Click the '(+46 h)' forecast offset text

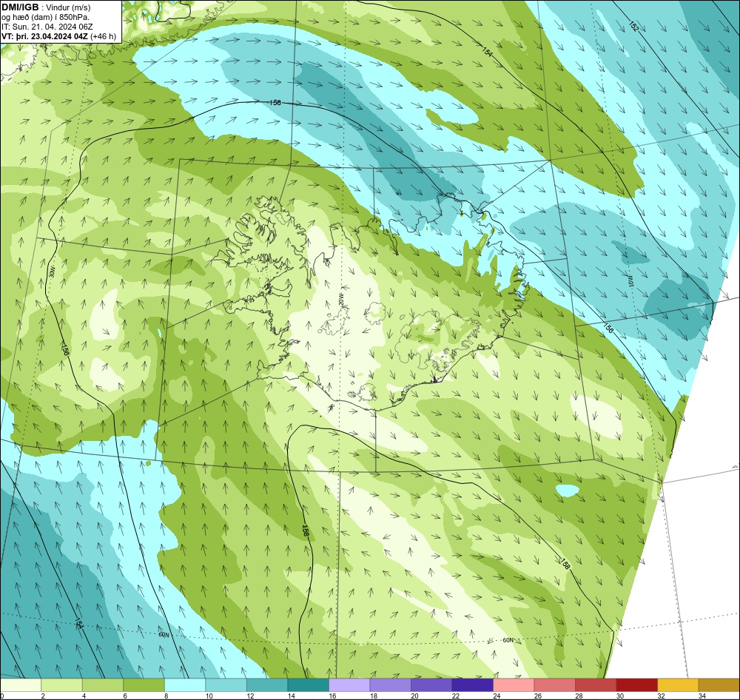[x=103, y=36]
